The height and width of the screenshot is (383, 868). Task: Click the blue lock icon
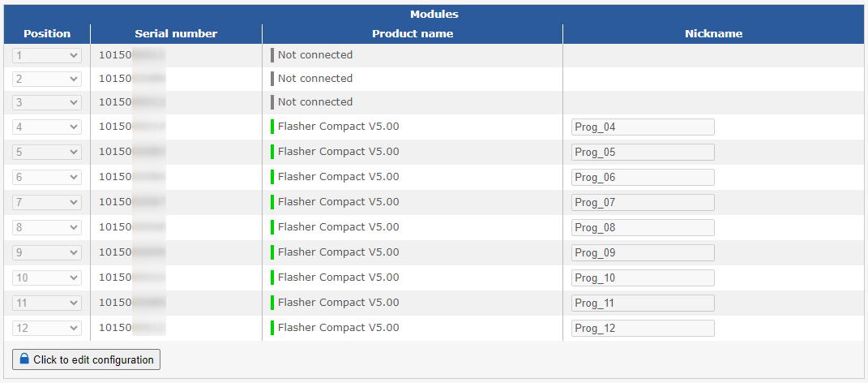24,359
